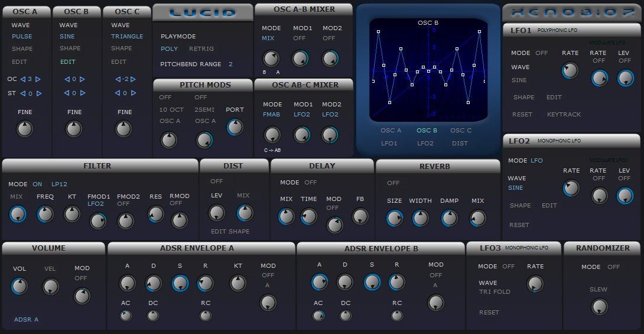
Task: Click the filter RES knob
Action: click(155, 214)
